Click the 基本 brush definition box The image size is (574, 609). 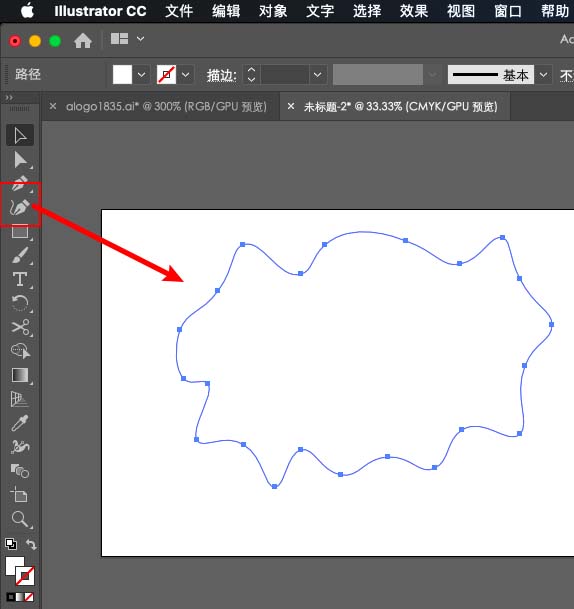(x=491, y=75)
